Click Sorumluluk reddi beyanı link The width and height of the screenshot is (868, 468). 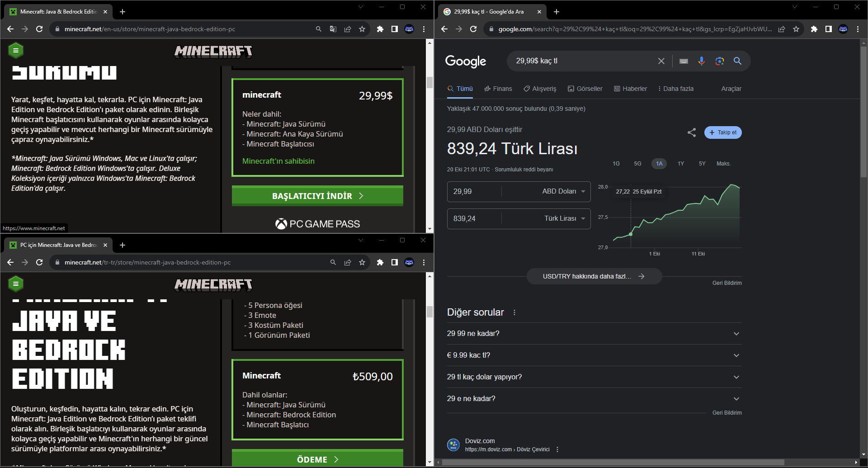pos(524,170)
